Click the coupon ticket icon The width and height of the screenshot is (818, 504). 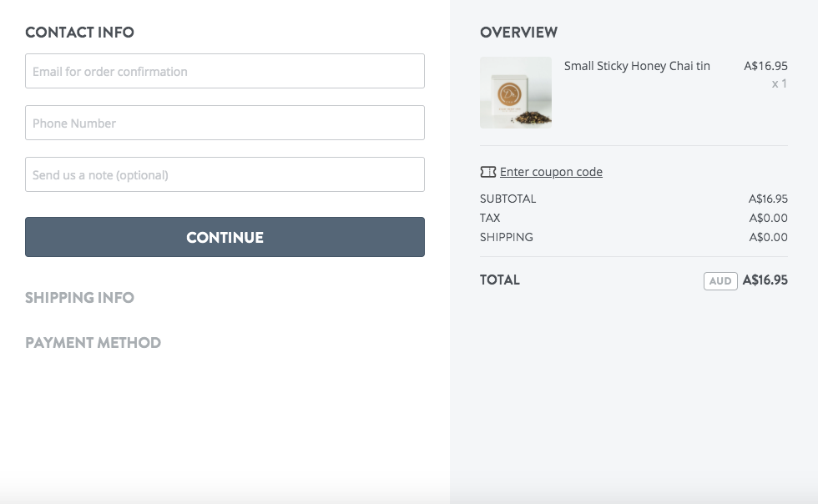487,172
